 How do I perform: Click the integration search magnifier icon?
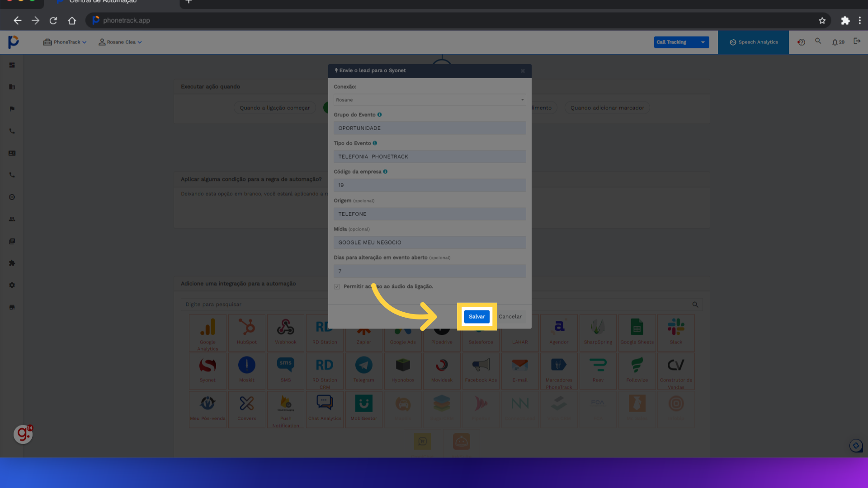click(695, 305)
